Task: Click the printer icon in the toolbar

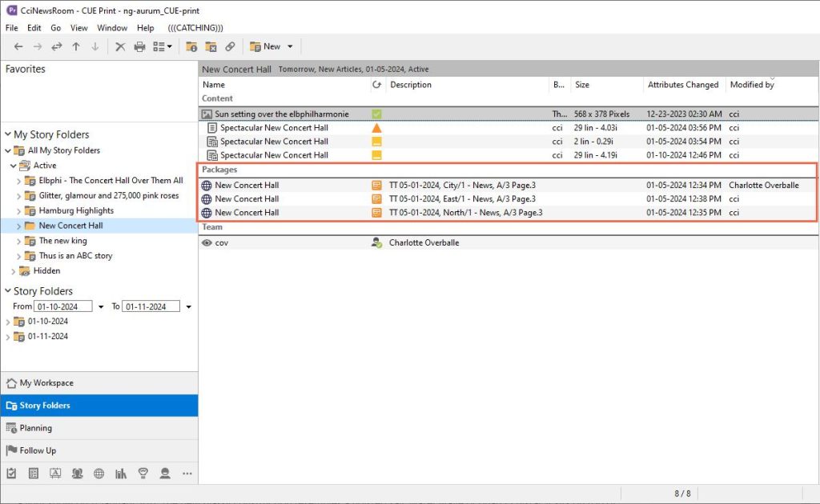Action: pyautogui.click(x=139, y=47)
